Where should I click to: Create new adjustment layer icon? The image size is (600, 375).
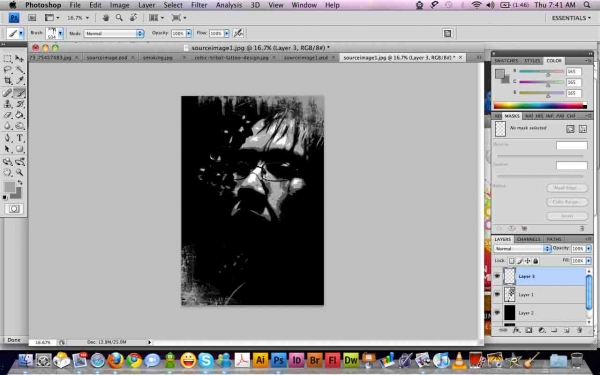click(541, 330)
